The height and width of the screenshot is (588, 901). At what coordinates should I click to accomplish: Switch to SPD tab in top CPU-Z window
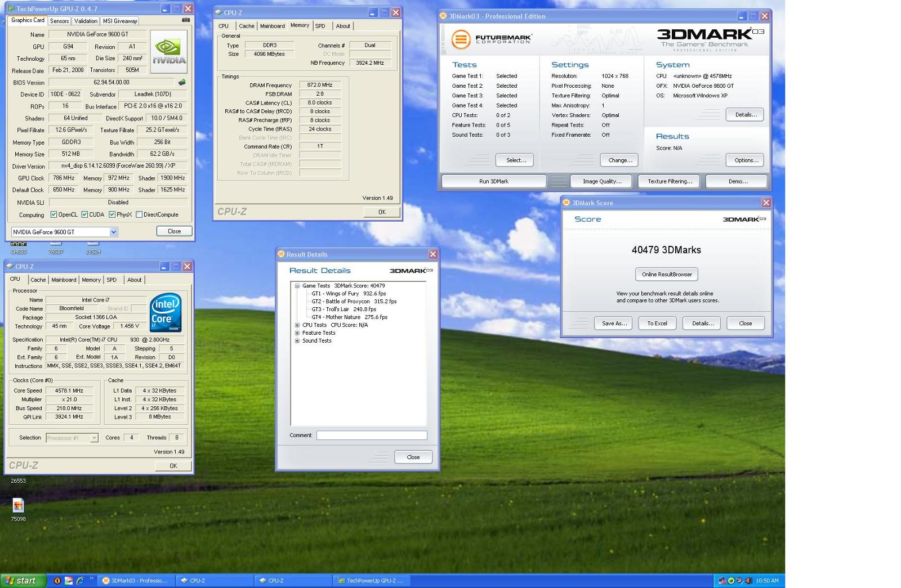320,26
